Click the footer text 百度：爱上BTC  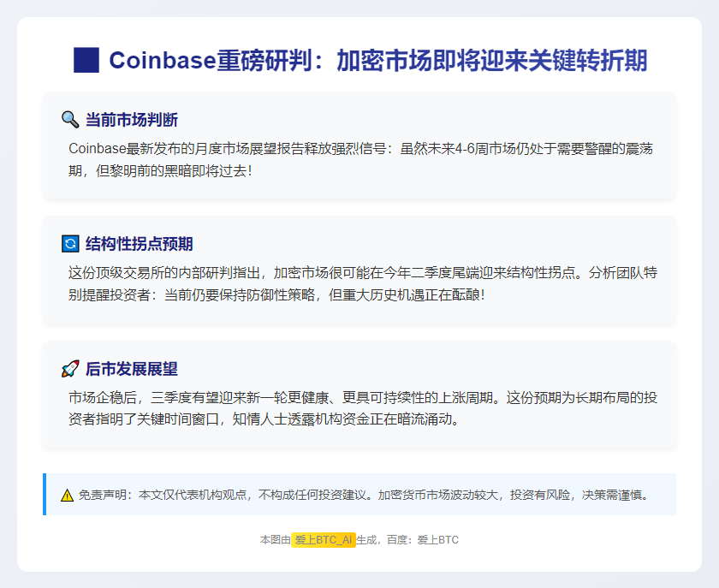tap(422, 540)
